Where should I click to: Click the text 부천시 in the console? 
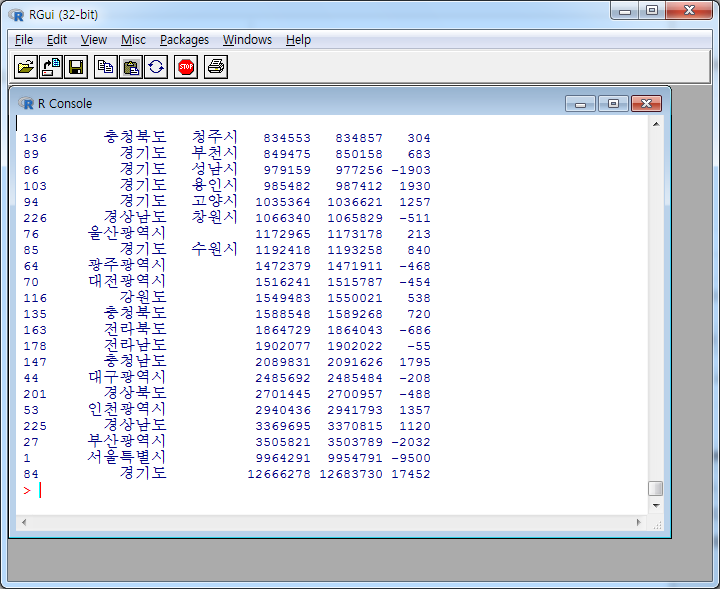coord(214,153)
